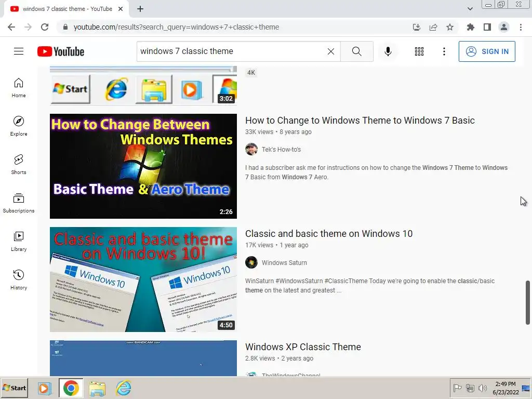Open File Explorer from the taskbar

coord(97,388)
